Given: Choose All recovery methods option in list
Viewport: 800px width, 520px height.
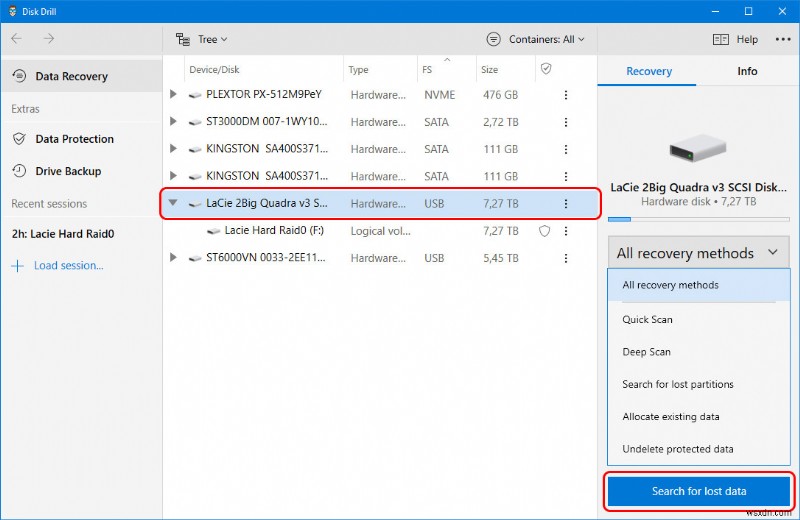Looking at the screenshot, I should click(x=698, y=285).
